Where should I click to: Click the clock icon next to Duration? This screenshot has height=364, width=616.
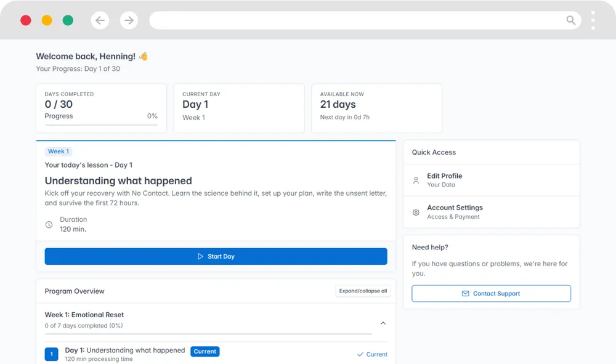(x=49, y=225)
